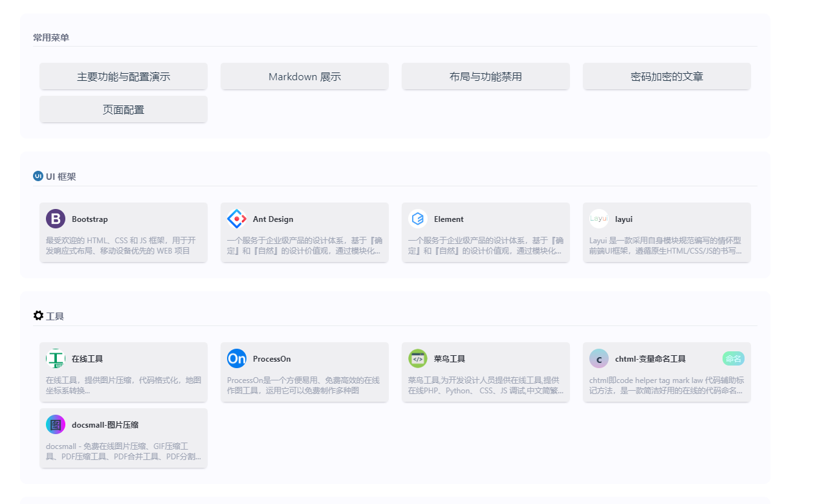Open 密码加密的文章 button

tap(667, 76)
